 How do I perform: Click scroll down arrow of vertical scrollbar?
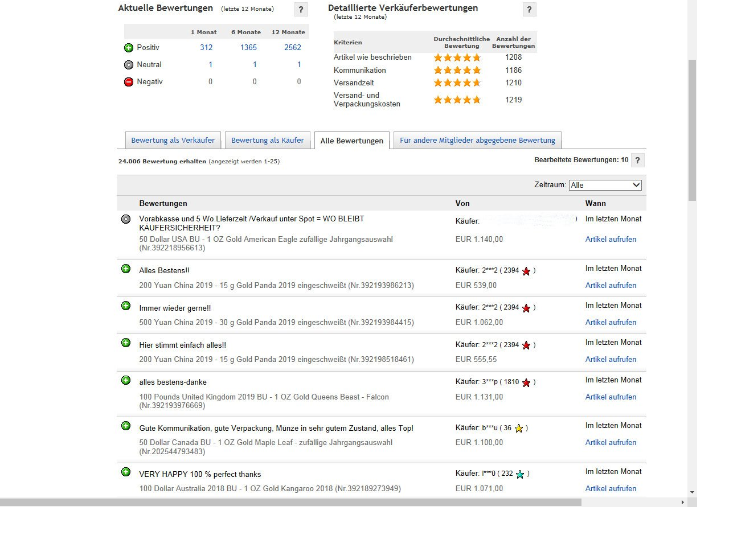click(692, 492)
